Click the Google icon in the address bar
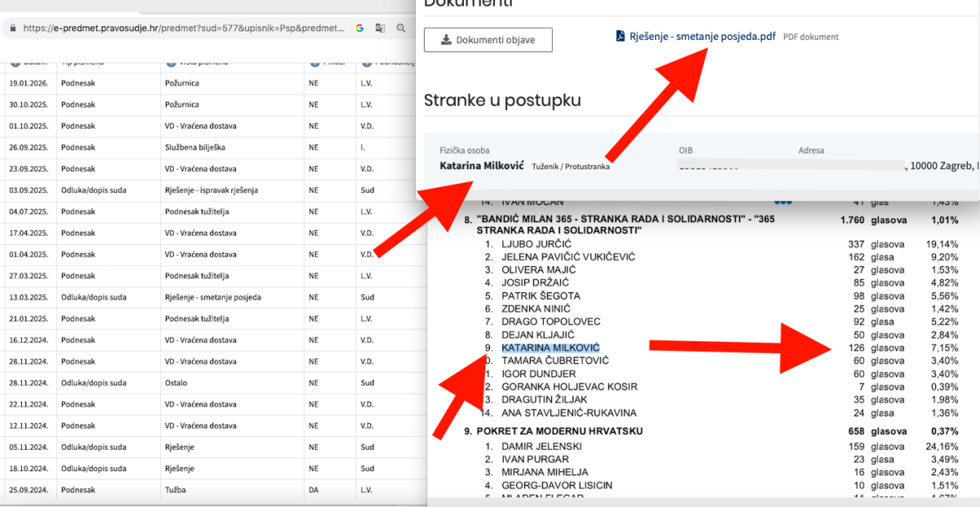Viewport: 980px width, 507px height. point(359,28)
